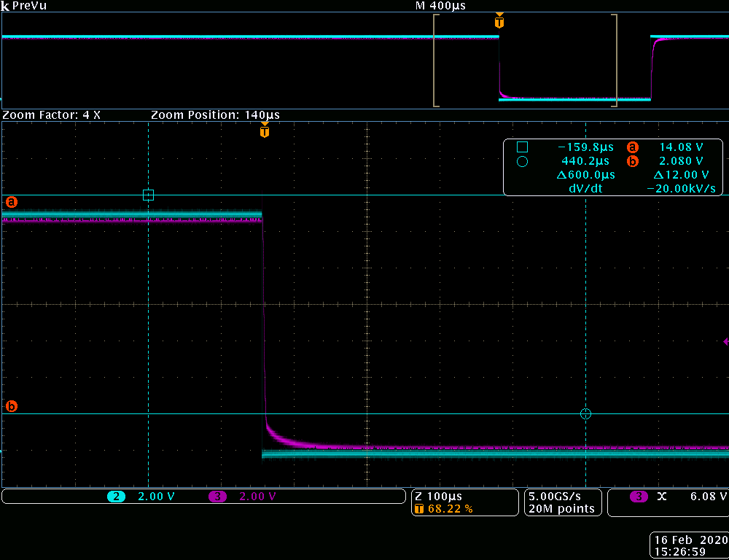Image resolution: width=729 pixels, height=560 pixels.
Task: Click the falling edge trigger slope icon
Action: (x=662, y=497)
